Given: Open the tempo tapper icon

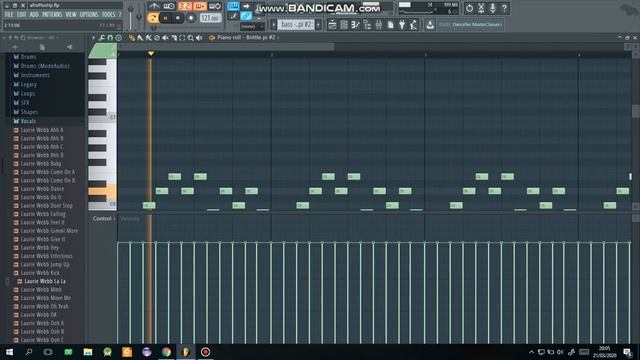Looking at the screenshot, I should click(x=413, y=25).
